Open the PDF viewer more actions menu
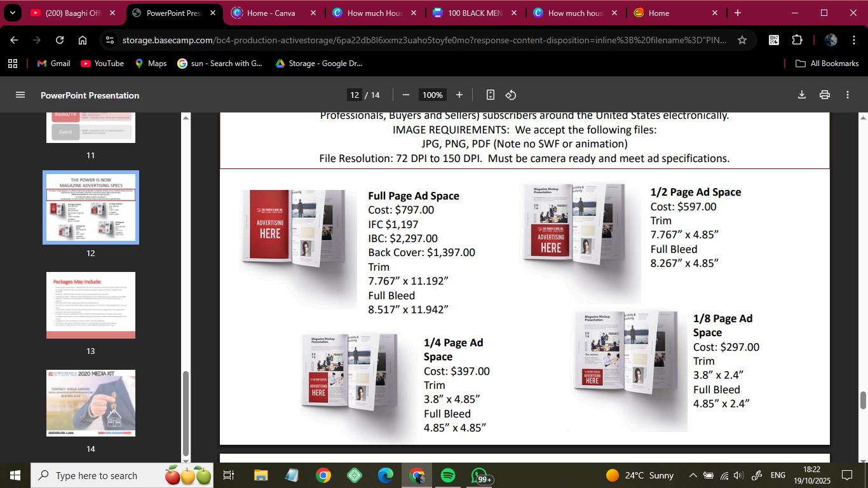 (848, 95)
